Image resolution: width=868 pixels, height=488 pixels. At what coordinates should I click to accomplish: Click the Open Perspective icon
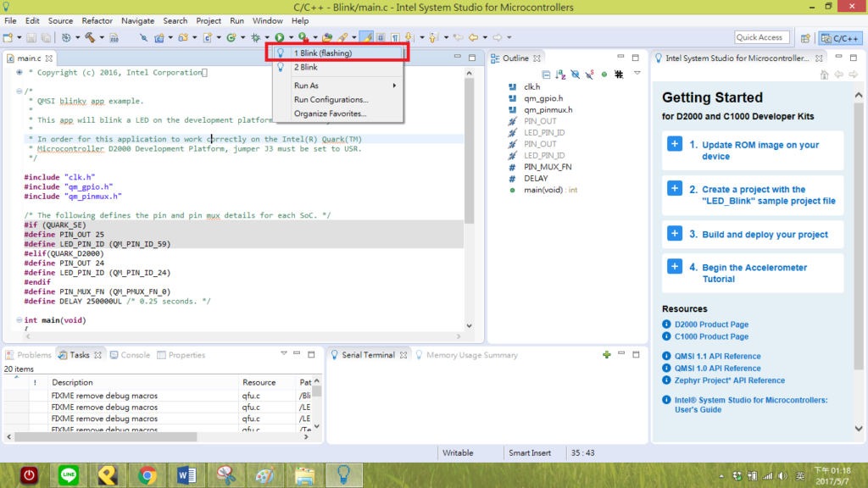[805, 38]
